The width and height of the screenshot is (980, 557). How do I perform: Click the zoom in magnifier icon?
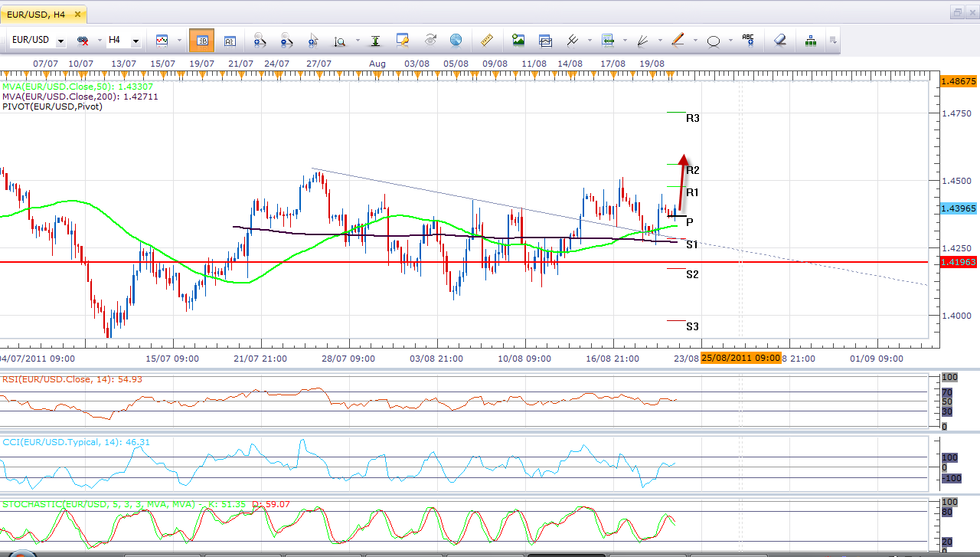pyautogui.click(x=260, y=41)
